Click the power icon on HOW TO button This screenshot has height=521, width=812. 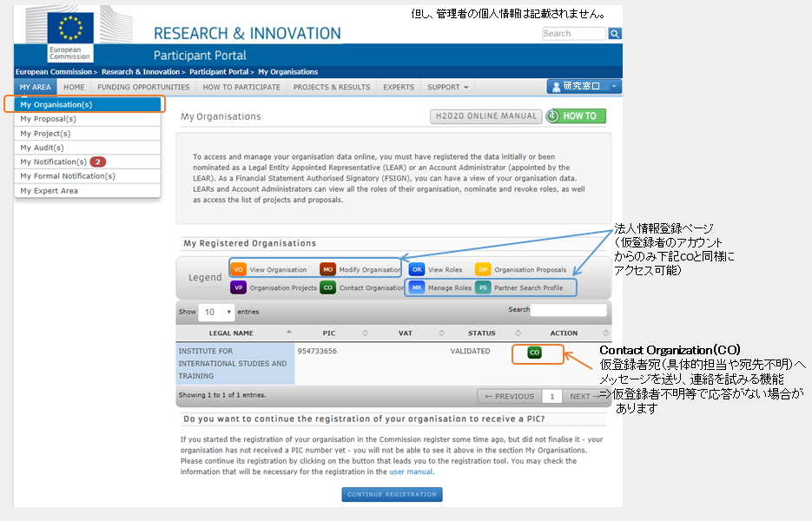(x=553, y=116)
